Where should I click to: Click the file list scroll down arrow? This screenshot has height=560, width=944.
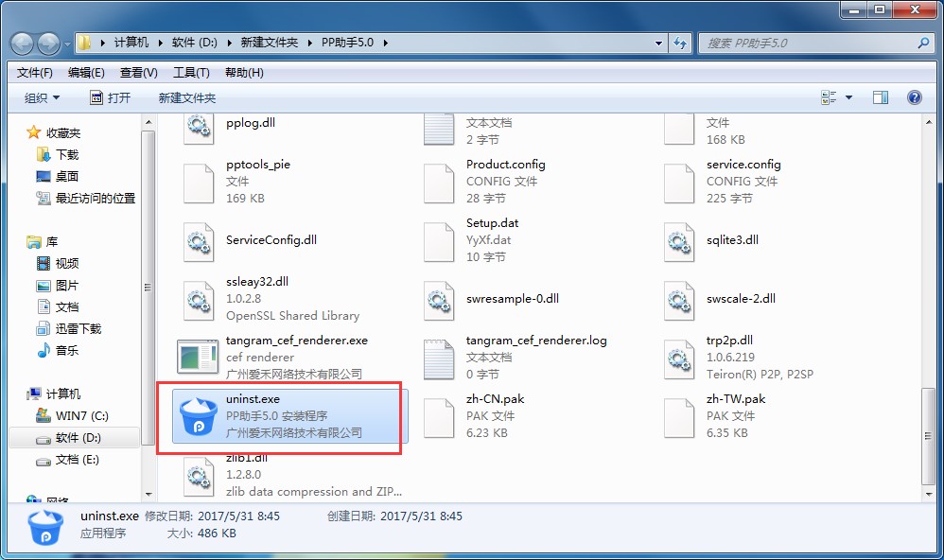pos(928,495)
